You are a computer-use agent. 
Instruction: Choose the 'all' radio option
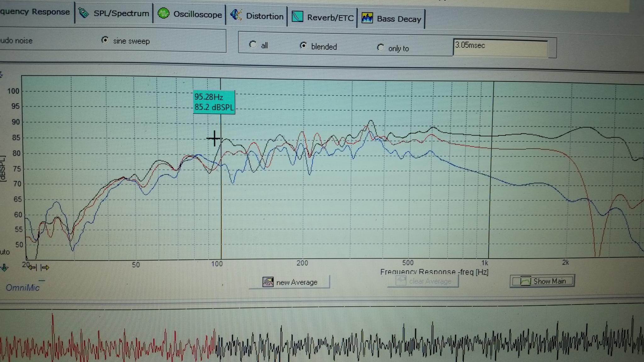tap(252, 44)
